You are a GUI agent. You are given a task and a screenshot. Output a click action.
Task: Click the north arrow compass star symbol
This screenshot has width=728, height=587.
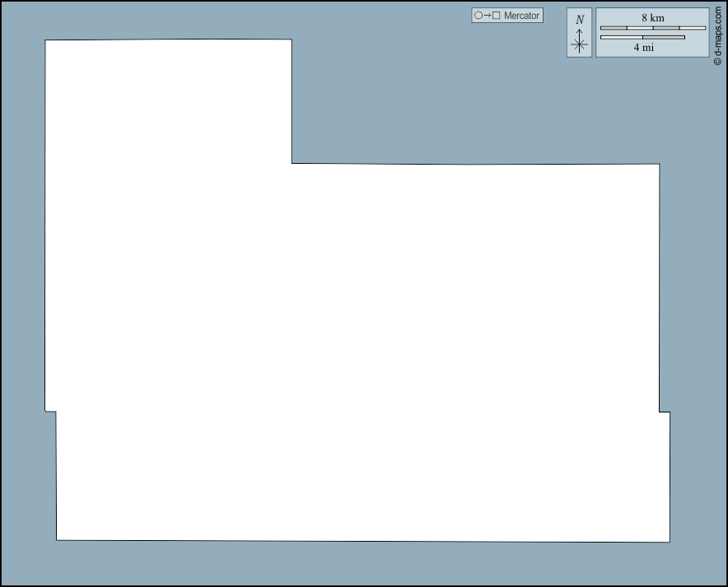coord(580,44)
